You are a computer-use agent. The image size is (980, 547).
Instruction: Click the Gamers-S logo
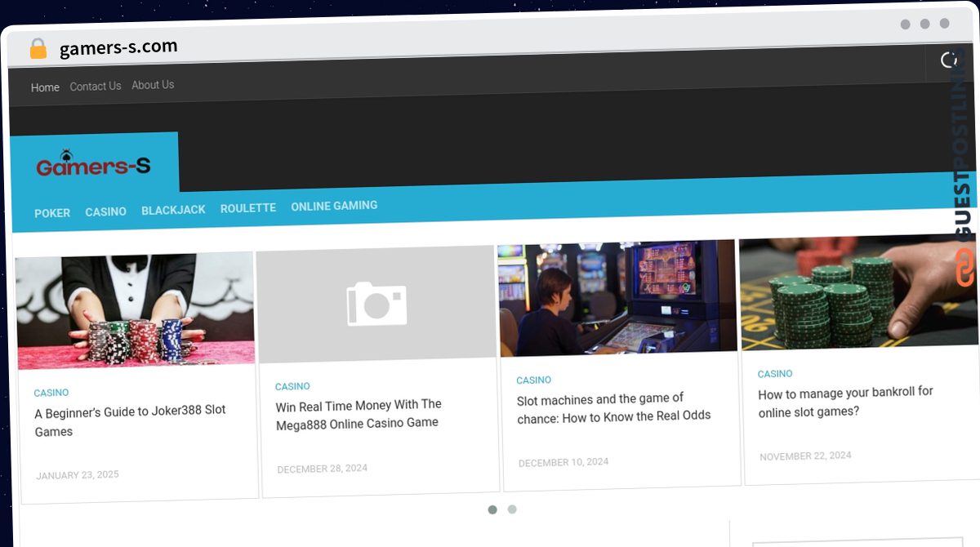[93, 164]
